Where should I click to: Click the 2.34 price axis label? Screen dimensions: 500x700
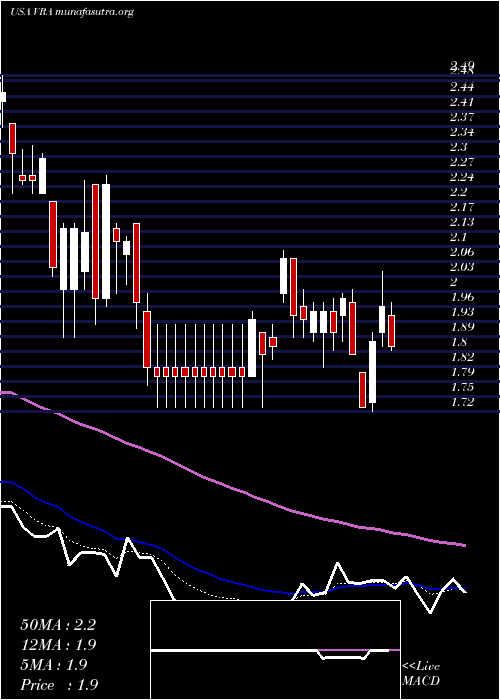point(462,132)
